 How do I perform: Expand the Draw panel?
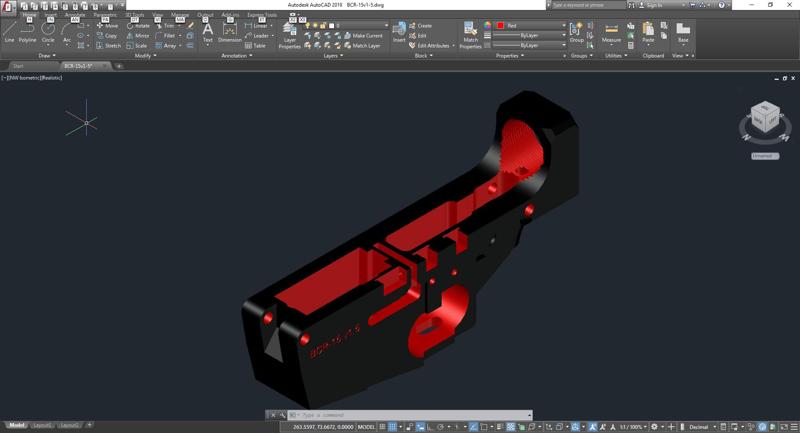(x=47, y=56)
